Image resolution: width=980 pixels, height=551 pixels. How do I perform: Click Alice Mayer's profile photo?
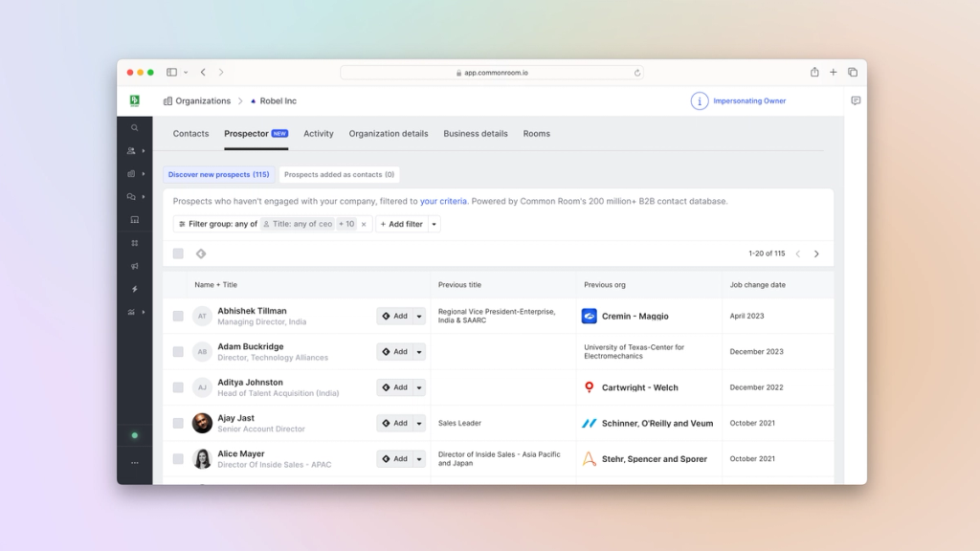coord(202,458)
